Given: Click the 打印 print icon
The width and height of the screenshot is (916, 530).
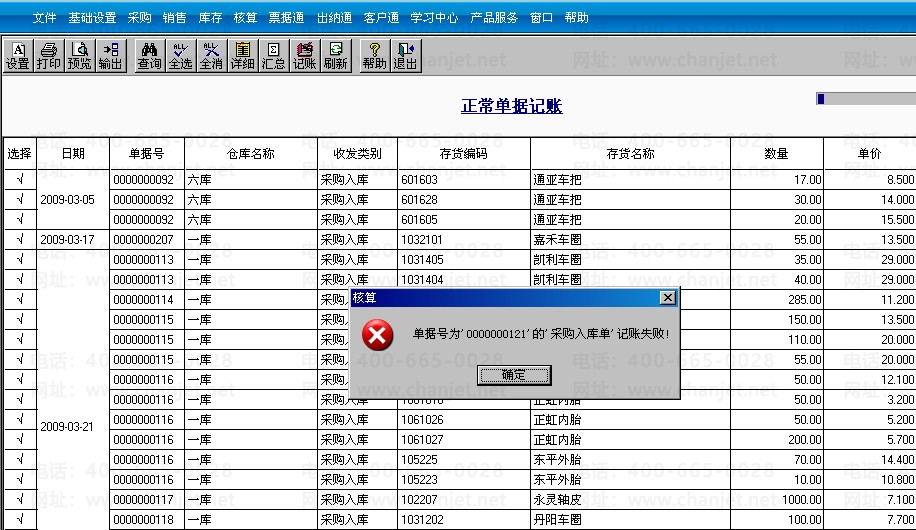Looking at the screenshot, I should (x=48, y=56).
